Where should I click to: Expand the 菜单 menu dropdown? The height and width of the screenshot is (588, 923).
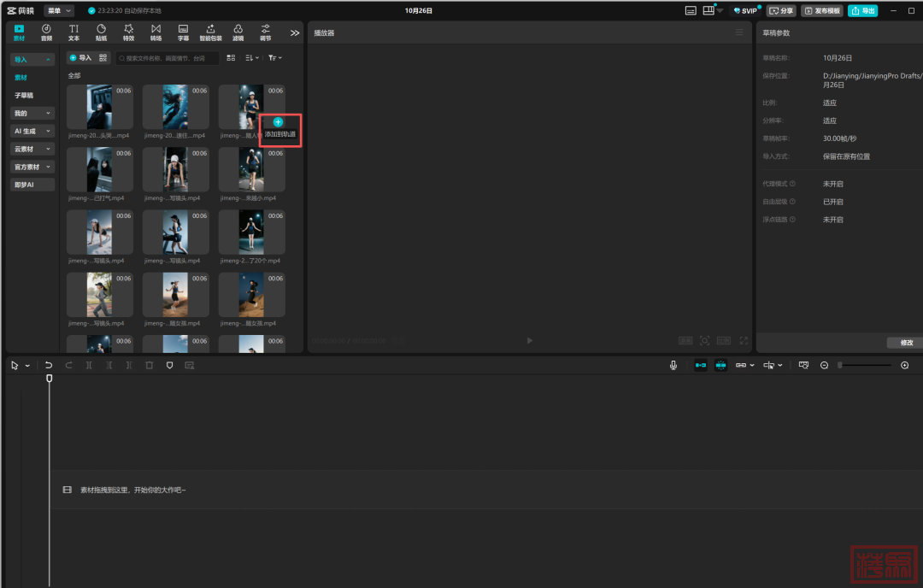pos(59,11)
